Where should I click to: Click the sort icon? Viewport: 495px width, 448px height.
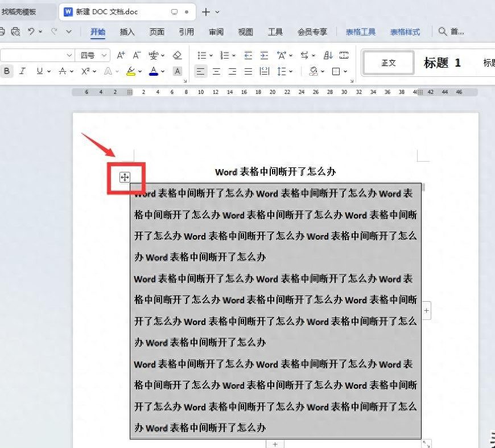(328, 56)
